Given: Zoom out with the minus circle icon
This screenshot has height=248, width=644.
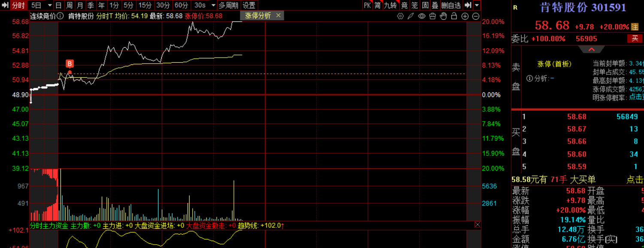Looking at the screenshot, I should [476, 16].
